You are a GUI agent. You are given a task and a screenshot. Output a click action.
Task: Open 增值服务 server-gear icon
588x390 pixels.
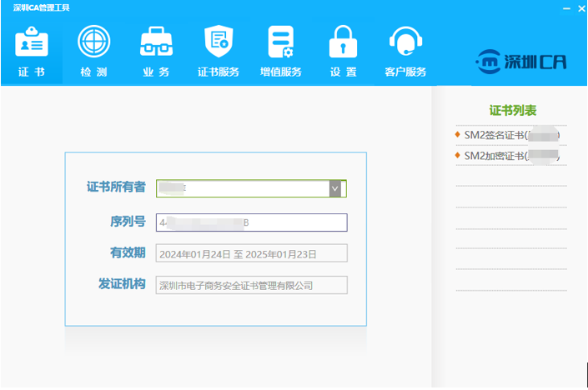[281, 42]
